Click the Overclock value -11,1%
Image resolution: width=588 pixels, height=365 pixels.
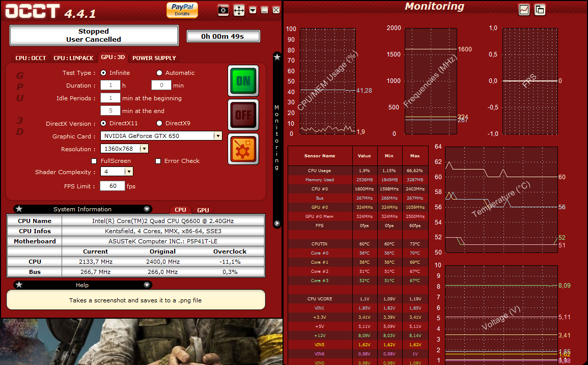tap(230, 262)
